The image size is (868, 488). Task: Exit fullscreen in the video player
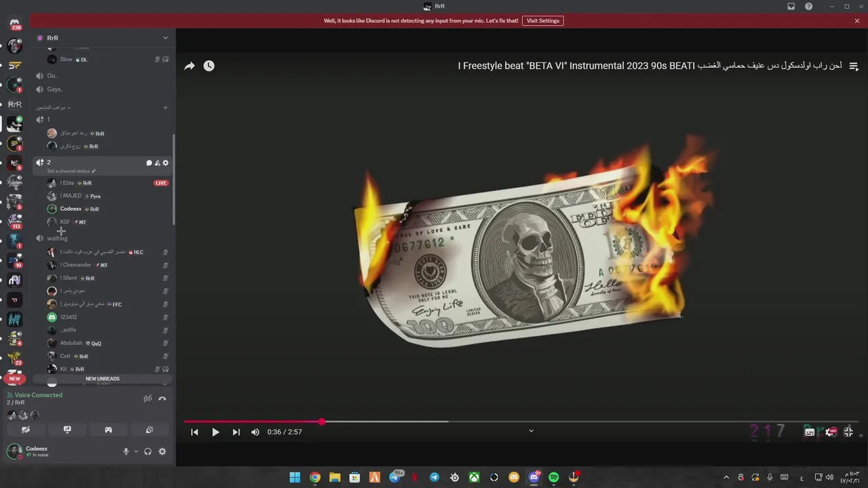(848, 432)
